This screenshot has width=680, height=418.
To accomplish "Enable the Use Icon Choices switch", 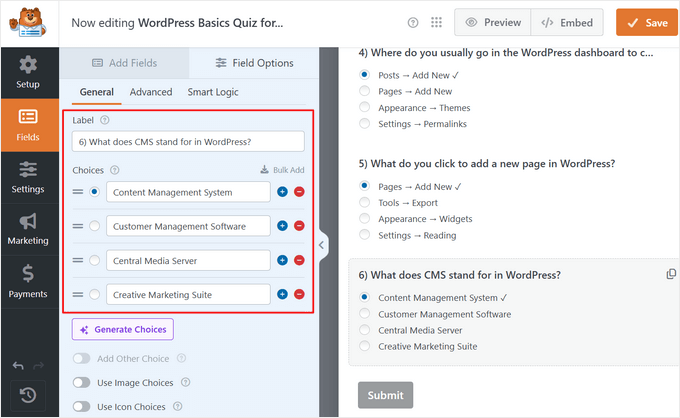I will pos(82,407).
